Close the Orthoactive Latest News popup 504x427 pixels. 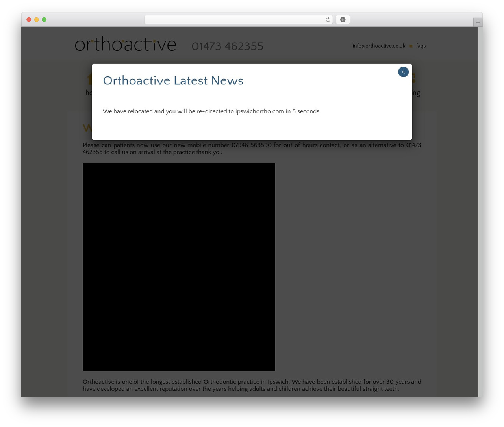click(403, 72)
